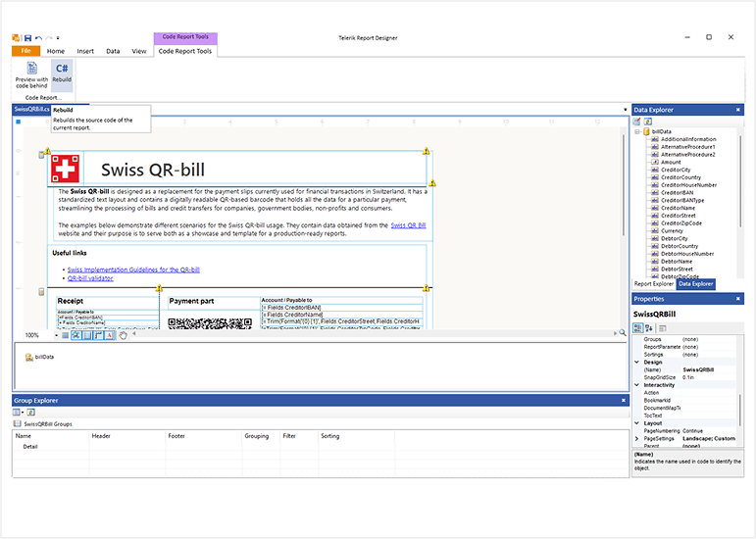Screen dimensions: 756x539
Task: Open Swiss Implementation Guidelines link
Action: (133, 269)
